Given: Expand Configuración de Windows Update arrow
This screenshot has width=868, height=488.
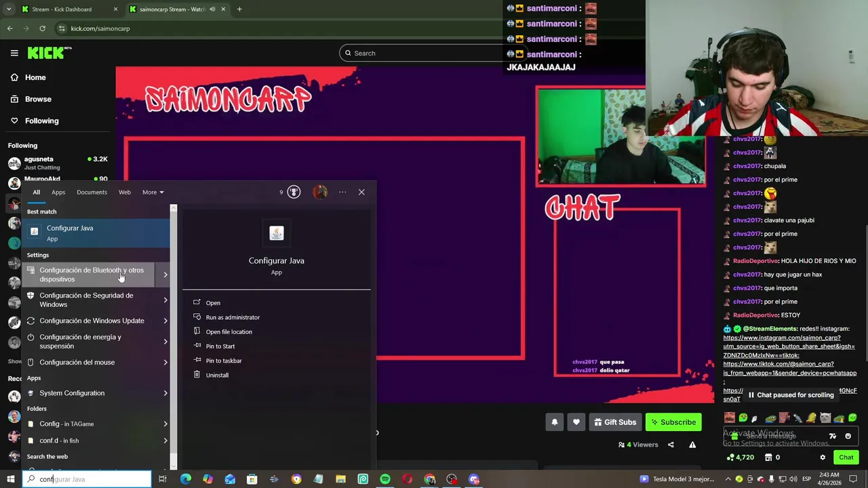Looking at the screenshot, I should coord(165,321).
